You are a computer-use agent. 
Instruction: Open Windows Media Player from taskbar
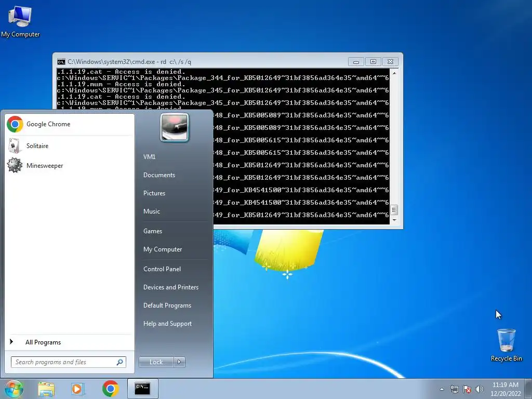78,389
